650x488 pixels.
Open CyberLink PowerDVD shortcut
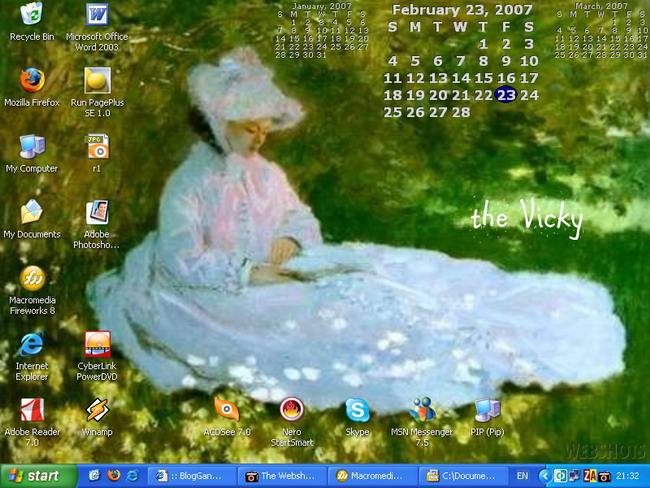point(97,356)
